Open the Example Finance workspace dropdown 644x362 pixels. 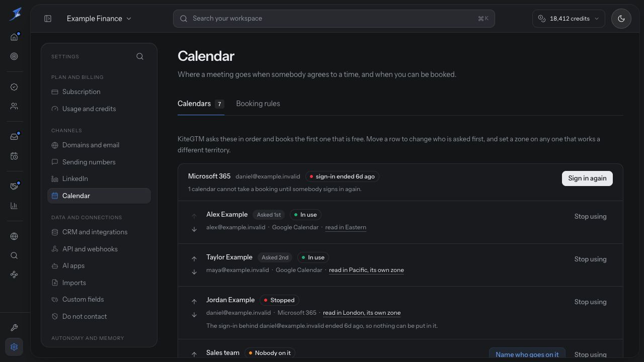(x=99, y=19)
